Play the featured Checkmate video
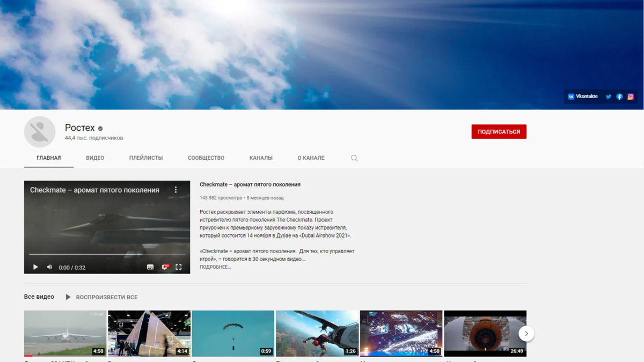 35,267
